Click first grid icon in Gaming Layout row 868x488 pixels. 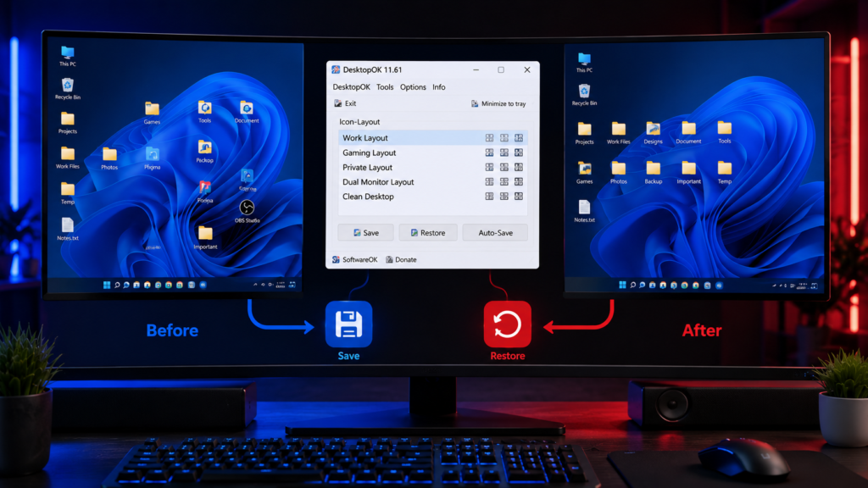[489, 152]
